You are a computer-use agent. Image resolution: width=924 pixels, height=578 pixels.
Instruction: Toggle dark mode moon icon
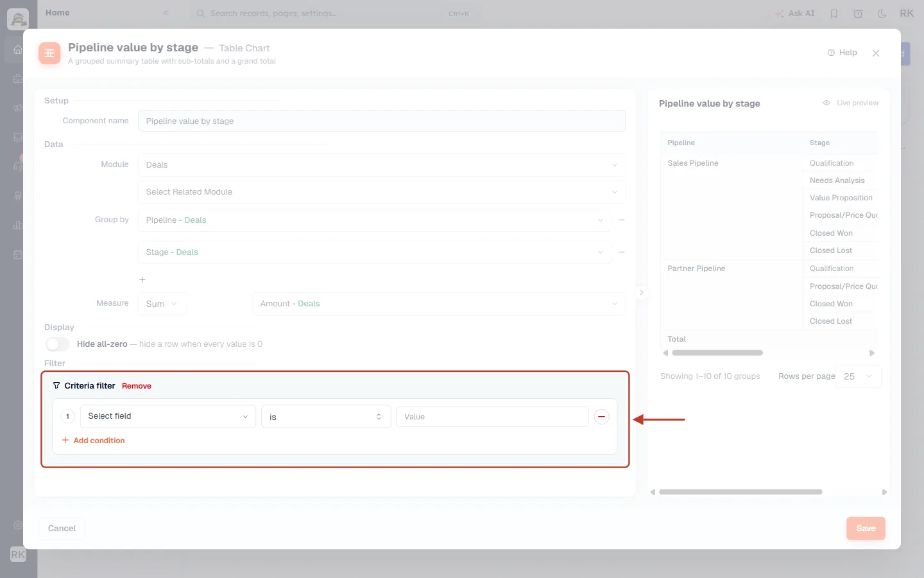coord(882,13)
